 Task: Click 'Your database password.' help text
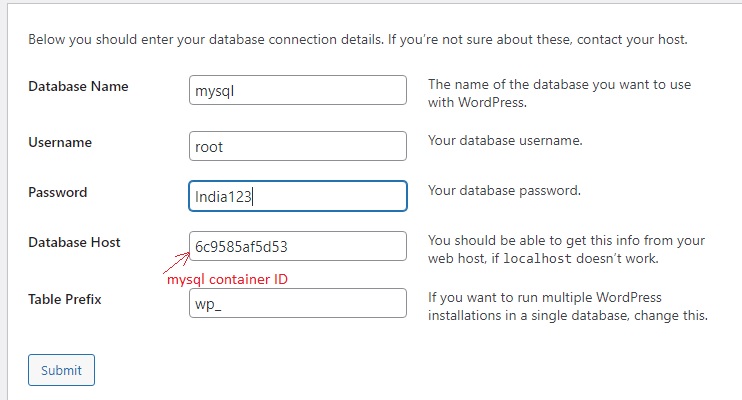pyautogui.click(x=504, y=190)
